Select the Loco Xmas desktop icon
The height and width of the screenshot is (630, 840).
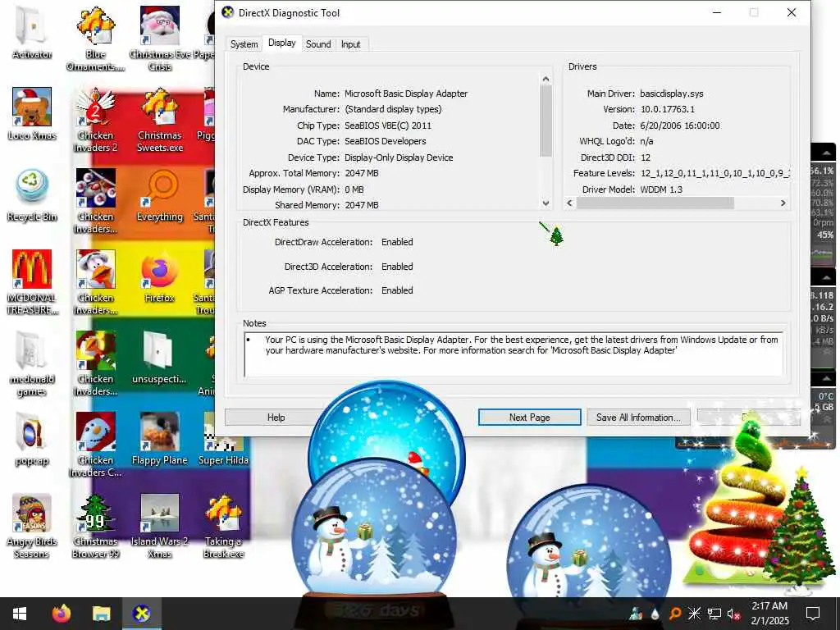coord(32,113)
